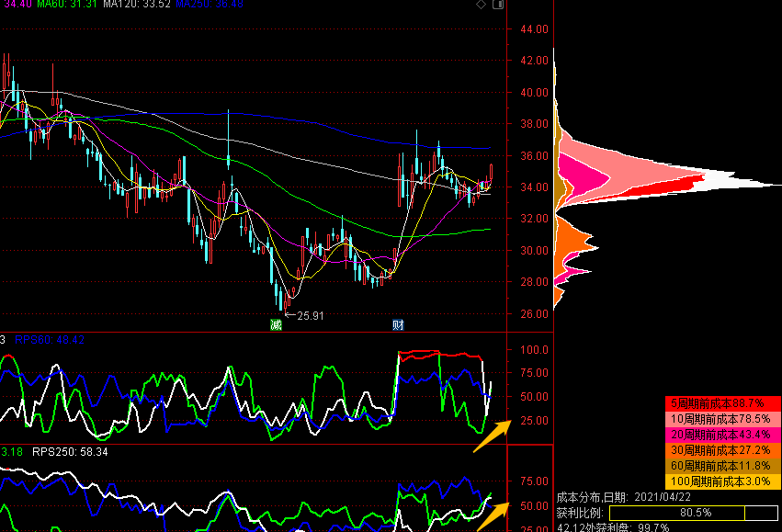Click the blue 财 event marker
782x532 pixels.
click(x=398, y=324)
